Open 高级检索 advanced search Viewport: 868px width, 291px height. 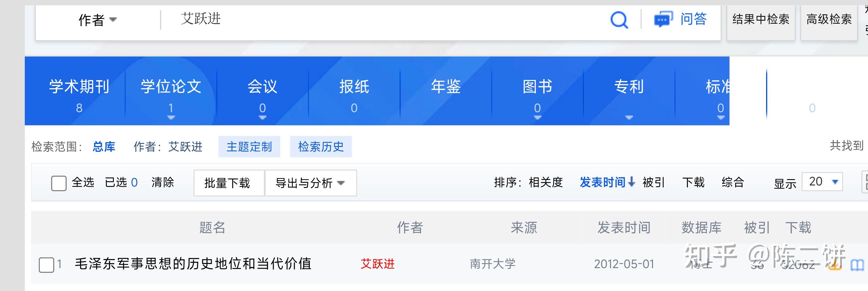coord(829,20)
